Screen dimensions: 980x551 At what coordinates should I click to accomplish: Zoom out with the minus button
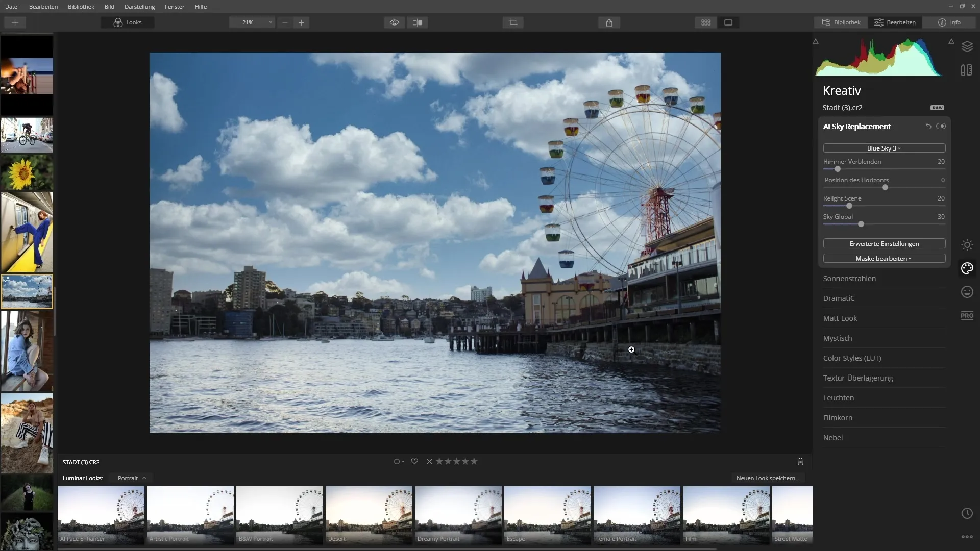tap(285, 22)
